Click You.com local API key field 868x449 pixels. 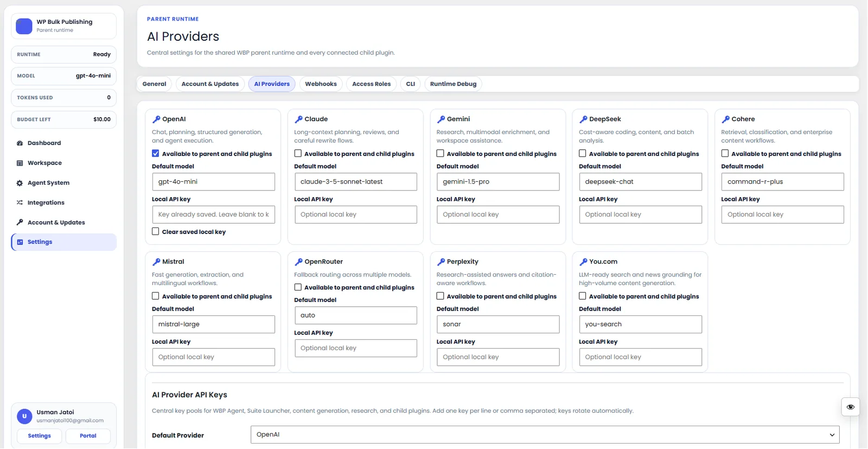(x=640, y=357)
